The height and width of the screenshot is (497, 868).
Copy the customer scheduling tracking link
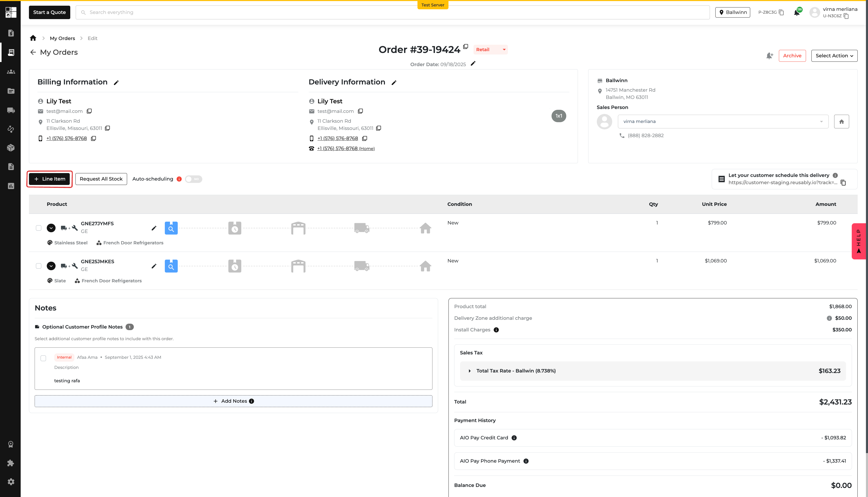843,183
